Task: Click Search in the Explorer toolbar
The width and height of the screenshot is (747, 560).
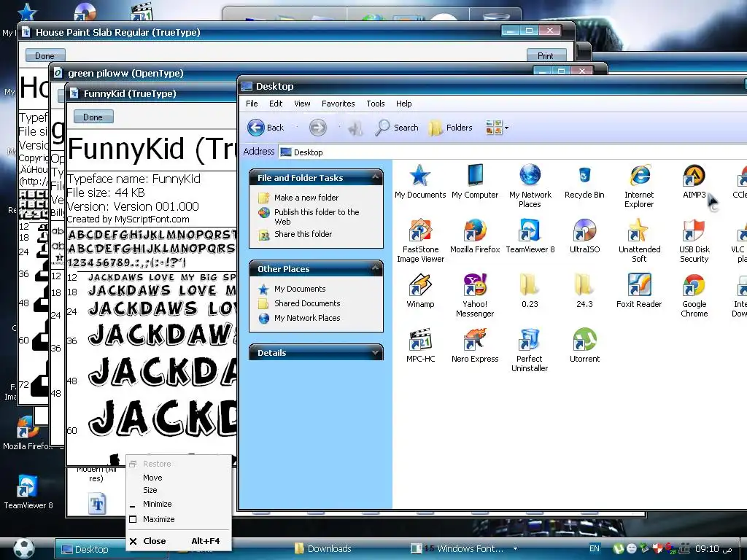Action: 397,128
